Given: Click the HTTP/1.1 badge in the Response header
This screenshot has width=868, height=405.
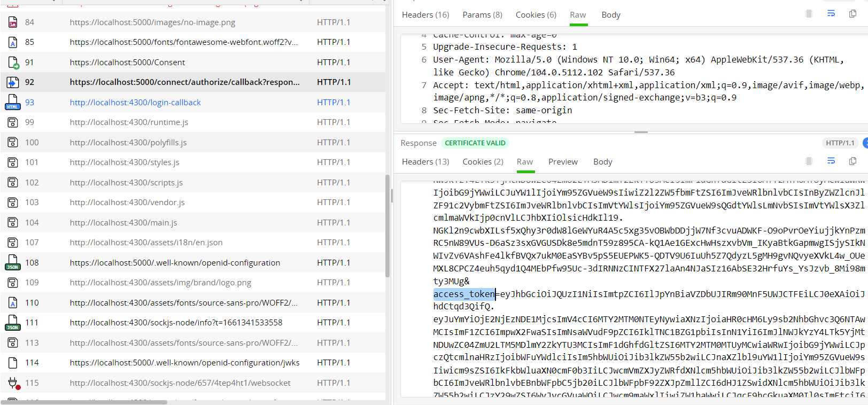Looking at the screenshot, I should (x=840, y=143).
